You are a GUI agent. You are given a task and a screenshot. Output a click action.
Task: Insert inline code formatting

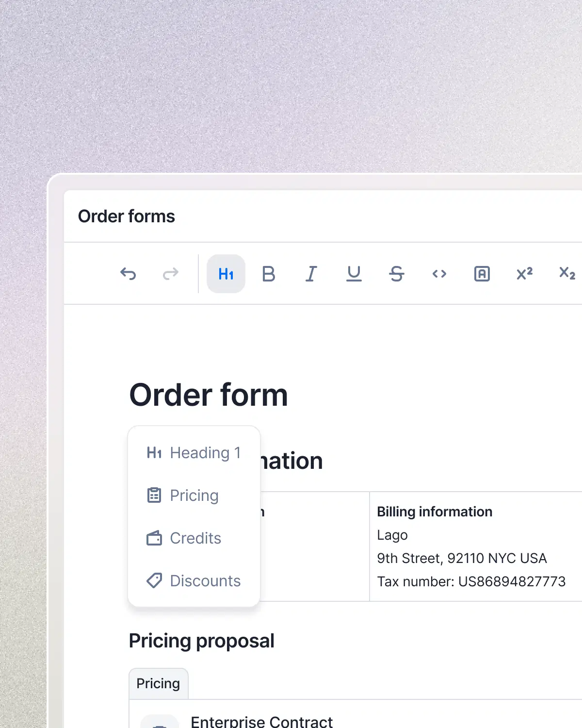point(439,274)
